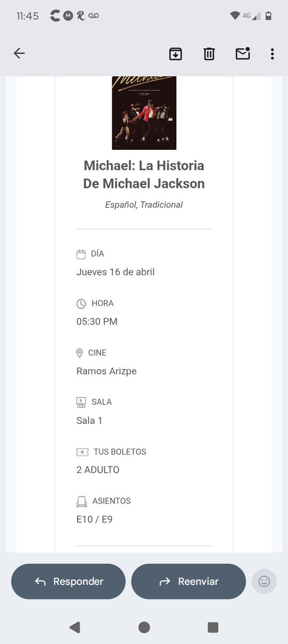Tap the voicemail icon in status bar
Screen dimensions: 288x644
(x=93, y=16)
